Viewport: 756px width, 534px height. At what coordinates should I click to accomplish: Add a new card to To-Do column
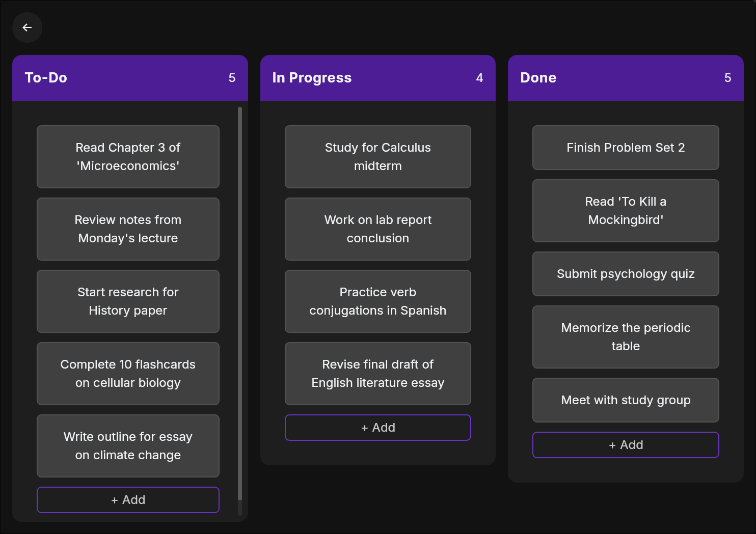click(x=128, y=500)
